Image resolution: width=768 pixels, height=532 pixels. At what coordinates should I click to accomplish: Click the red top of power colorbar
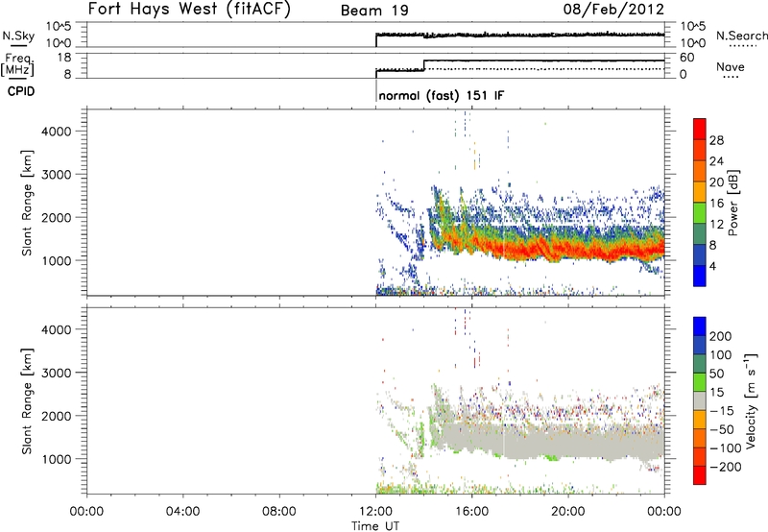point(700,129)
